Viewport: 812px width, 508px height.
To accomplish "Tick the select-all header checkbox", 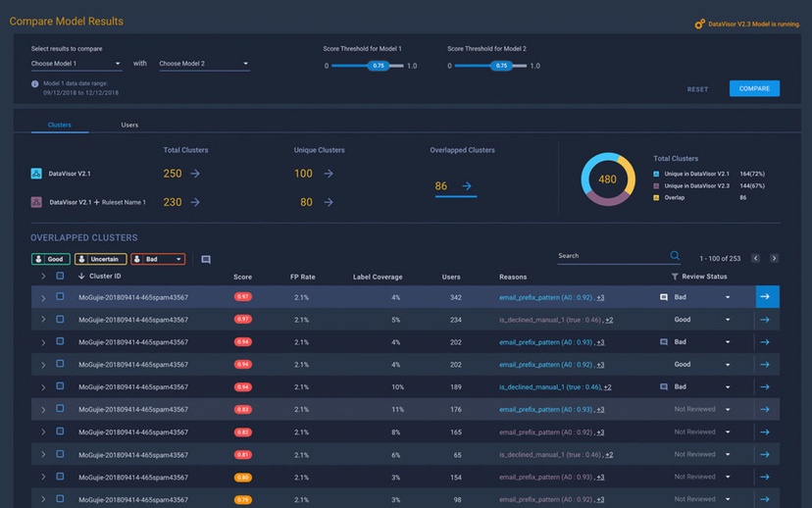I will pos(60,276).
